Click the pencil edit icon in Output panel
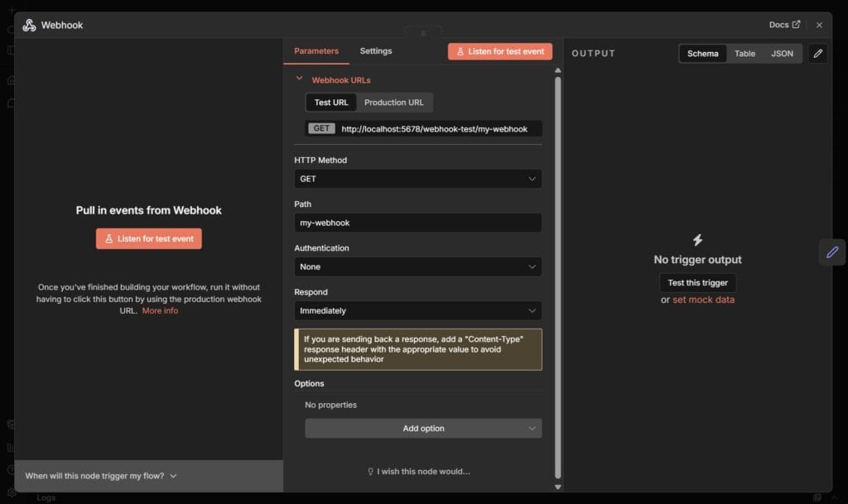 coord(817,54)
